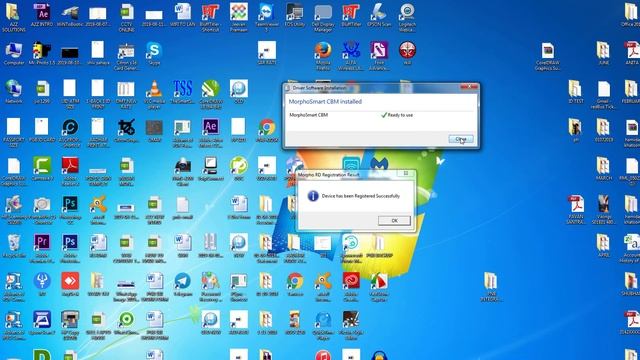The height and width of the screenshot is (360, 640).
Task: Open the A2Z SOLUTIONS folder
Action: point(13,16)
